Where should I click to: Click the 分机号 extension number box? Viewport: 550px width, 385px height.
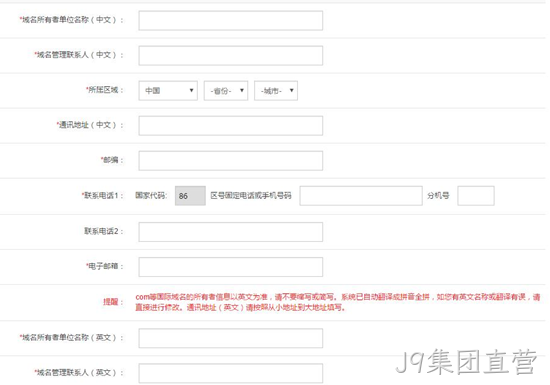pyautogui.click(x=476, y=196)
